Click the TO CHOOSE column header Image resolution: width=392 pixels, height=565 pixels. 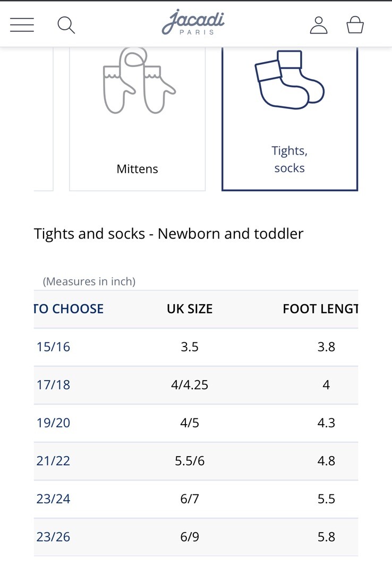[x=69, y=309]
